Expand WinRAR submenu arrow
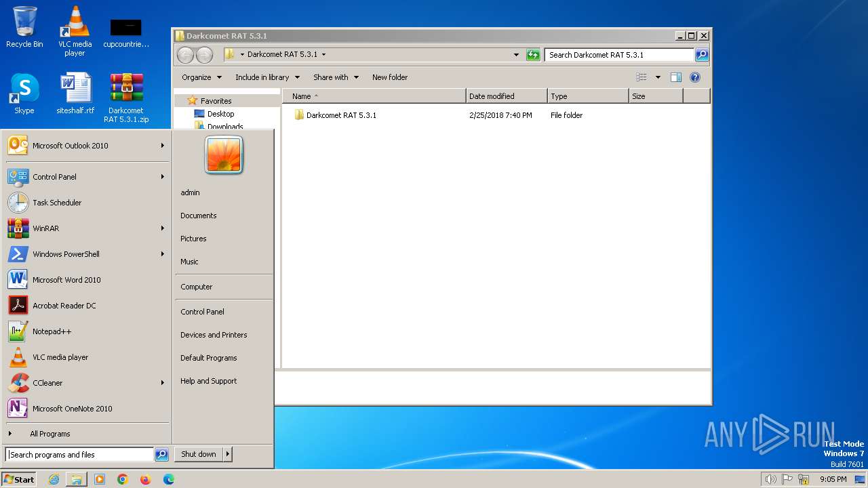Image resolution: width=868 pixels, height=488 pixels. tap(163, 228)
